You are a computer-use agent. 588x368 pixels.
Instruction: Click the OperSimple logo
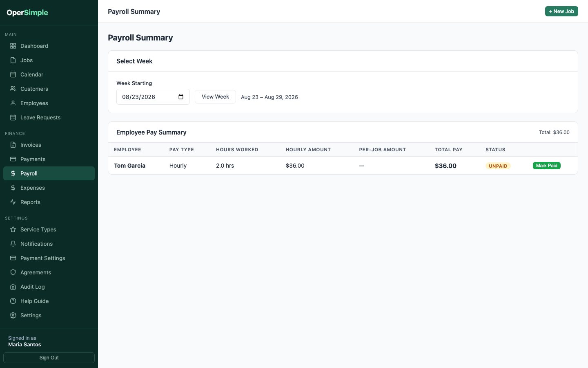pyautogui.click(x=27, y=13)
